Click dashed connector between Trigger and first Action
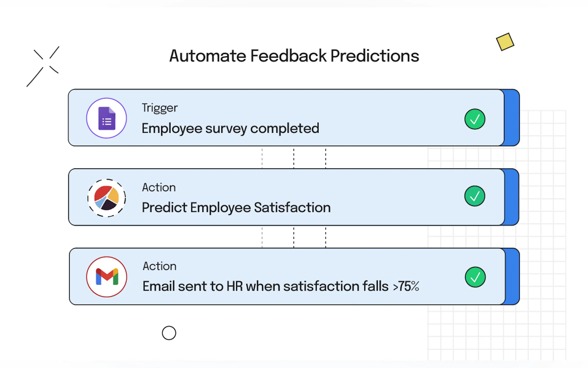588x368 pixels. coord(294,158)
